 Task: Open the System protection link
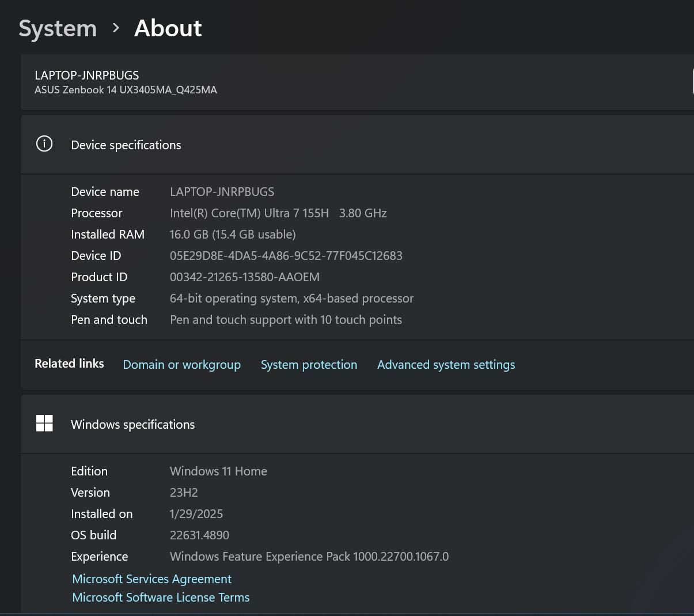(x=309, y=365)
